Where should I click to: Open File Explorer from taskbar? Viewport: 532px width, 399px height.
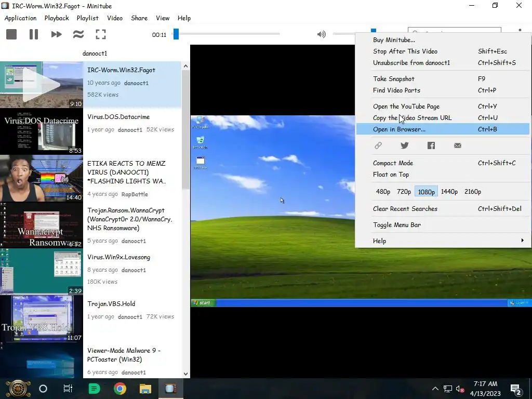[145, 389]
